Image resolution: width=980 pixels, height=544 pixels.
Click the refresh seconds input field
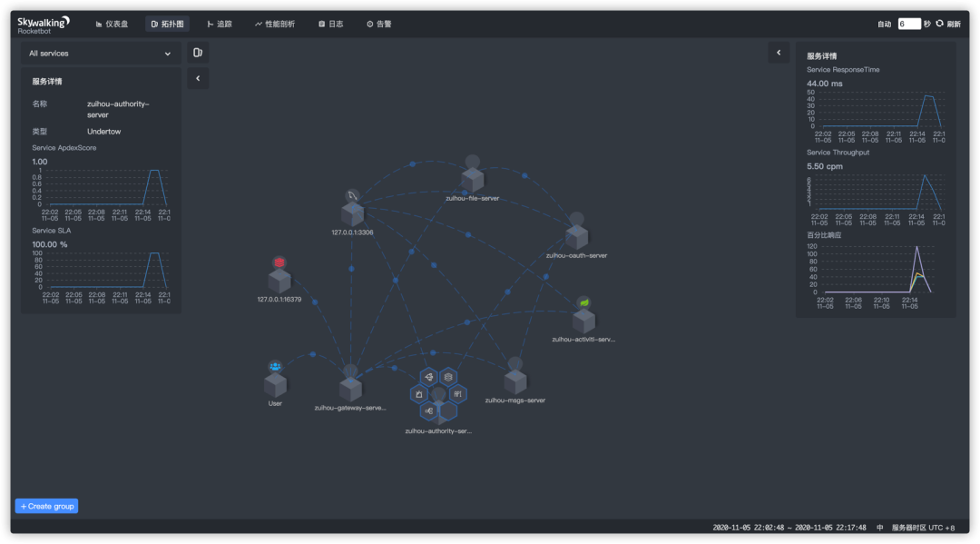point(908,24)
